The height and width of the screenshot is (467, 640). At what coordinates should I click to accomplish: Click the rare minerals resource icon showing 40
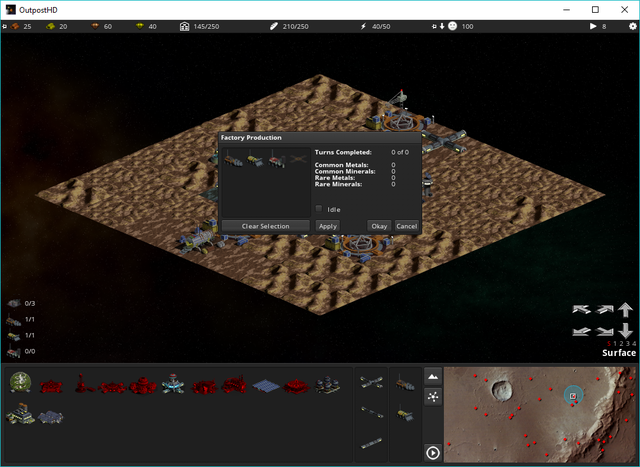tap(140, 27)
